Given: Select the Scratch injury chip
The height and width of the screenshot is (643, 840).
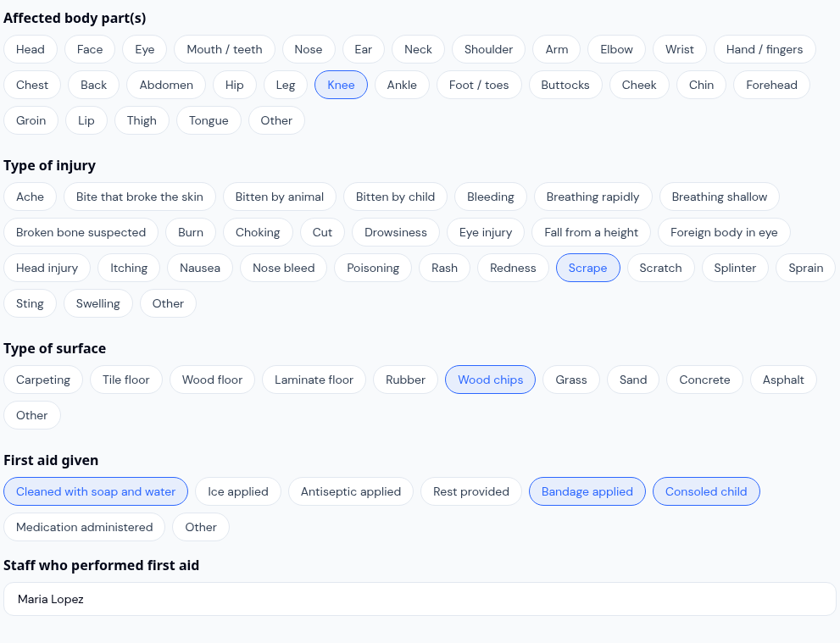Looking at the screenshot, I should click(660, 268).
